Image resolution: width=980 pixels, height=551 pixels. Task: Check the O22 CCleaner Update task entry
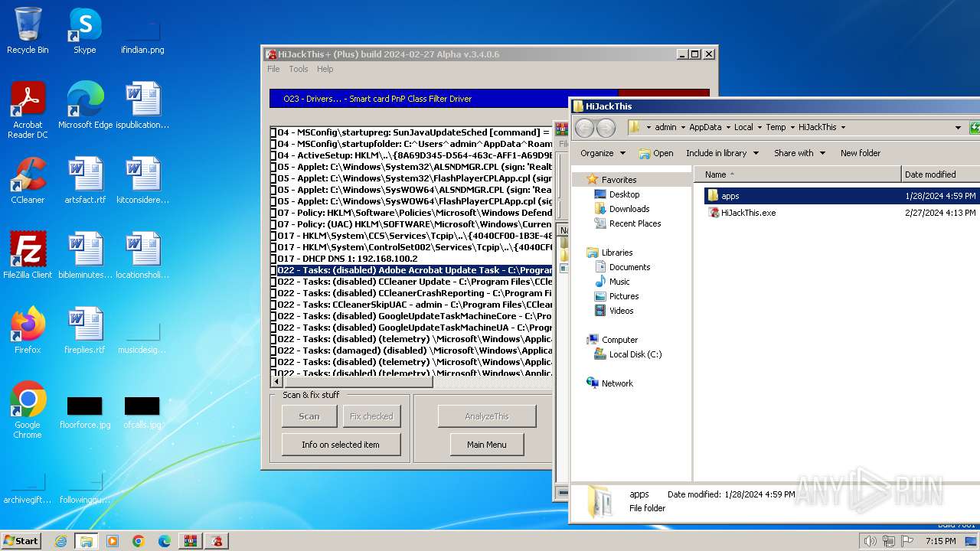(x=273, y=282)
